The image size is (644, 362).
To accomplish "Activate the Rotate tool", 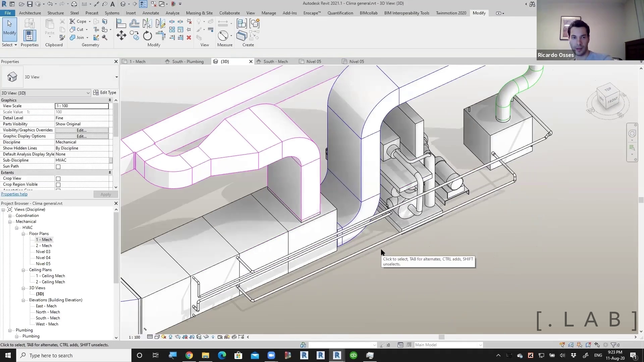I will coord(147,36).
